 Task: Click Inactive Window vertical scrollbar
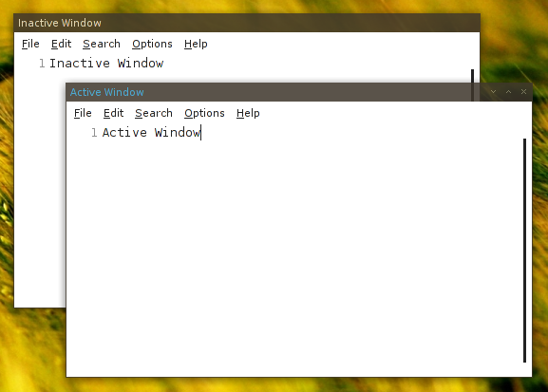[473, 76]
